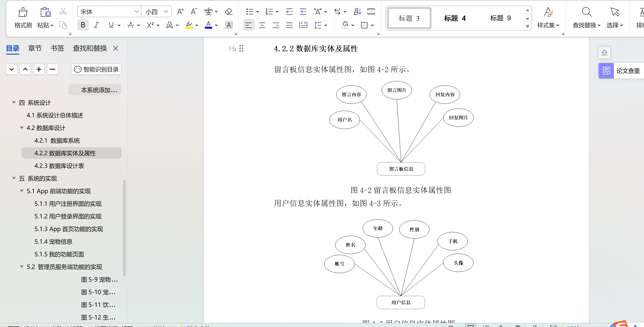The height and width of the screenshot is (327, 644).
Task: Click the decrease indent icon
Action: point(289,11)
